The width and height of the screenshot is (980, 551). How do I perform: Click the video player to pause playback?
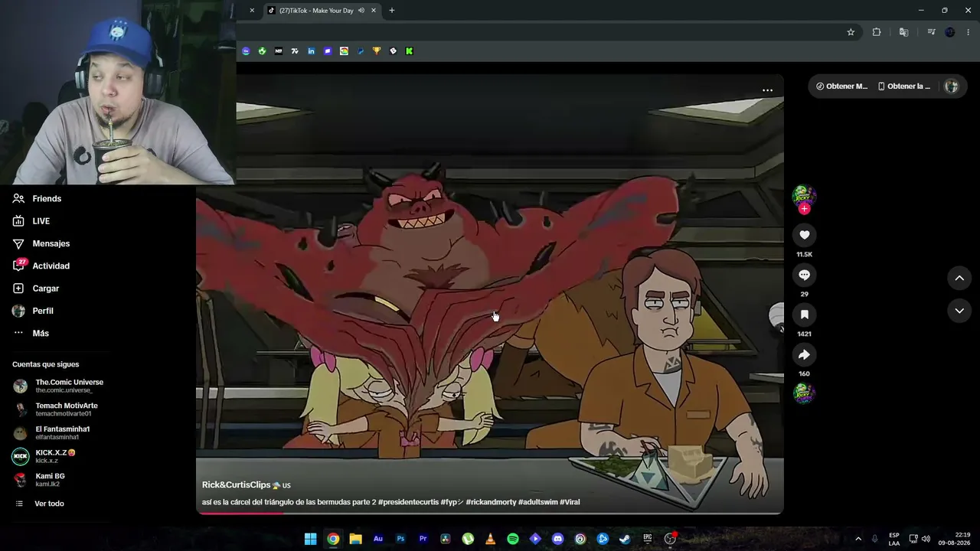pyautogui.click(x=490, y=295)
